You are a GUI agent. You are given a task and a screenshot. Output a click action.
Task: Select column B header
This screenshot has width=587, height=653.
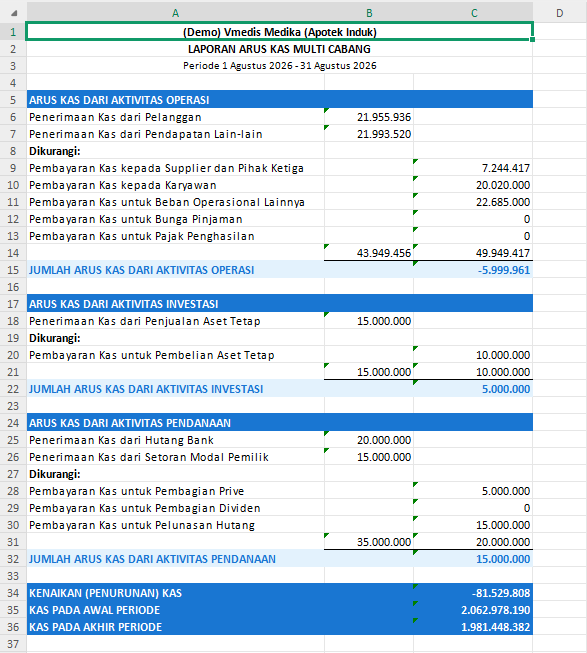click(x=369, y=13)
